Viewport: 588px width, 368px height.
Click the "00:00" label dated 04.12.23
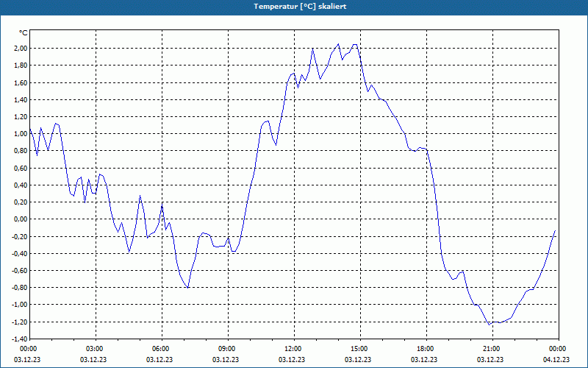click(559, 349)
